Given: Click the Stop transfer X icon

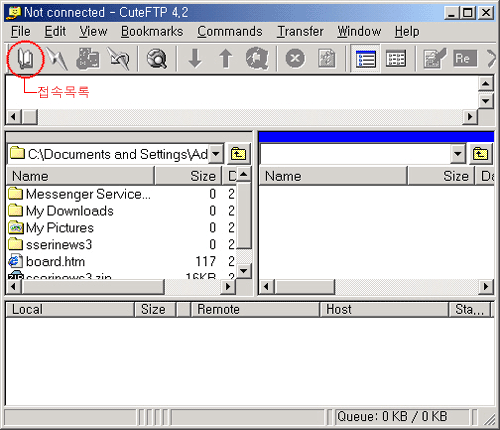Looking at the screenshot, I should click(295, 59).
